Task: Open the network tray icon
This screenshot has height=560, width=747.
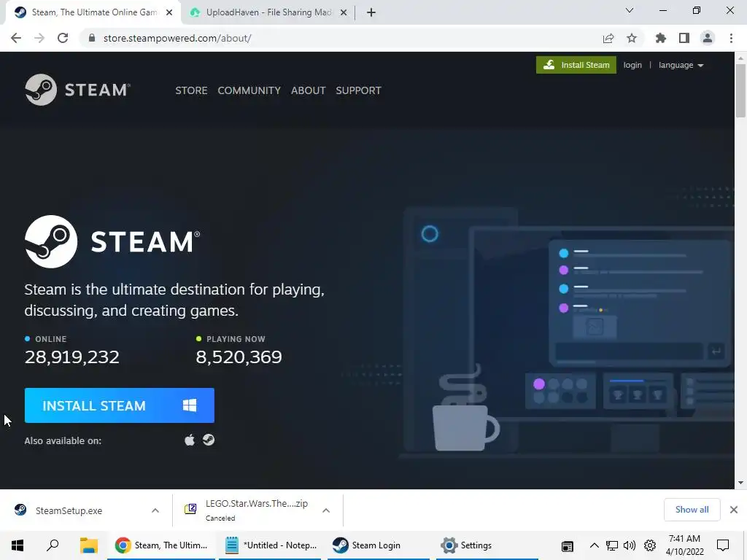Action: click(612, 545)
